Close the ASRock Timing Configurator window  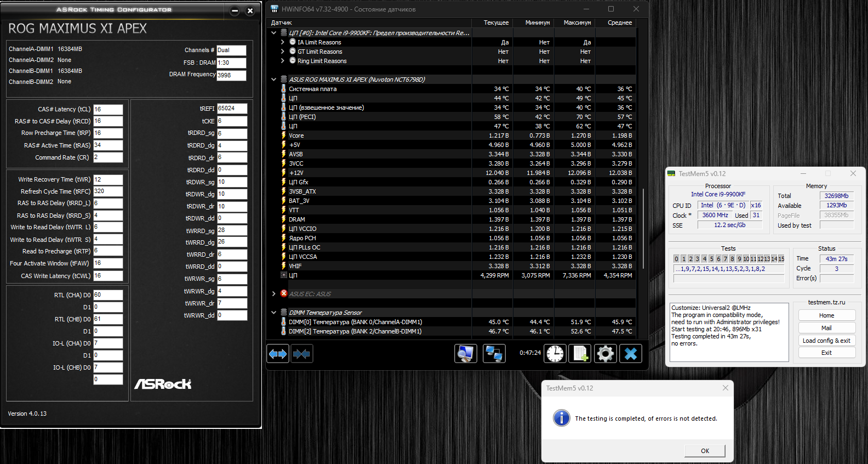pyautogui.click(x=250, y=11)
